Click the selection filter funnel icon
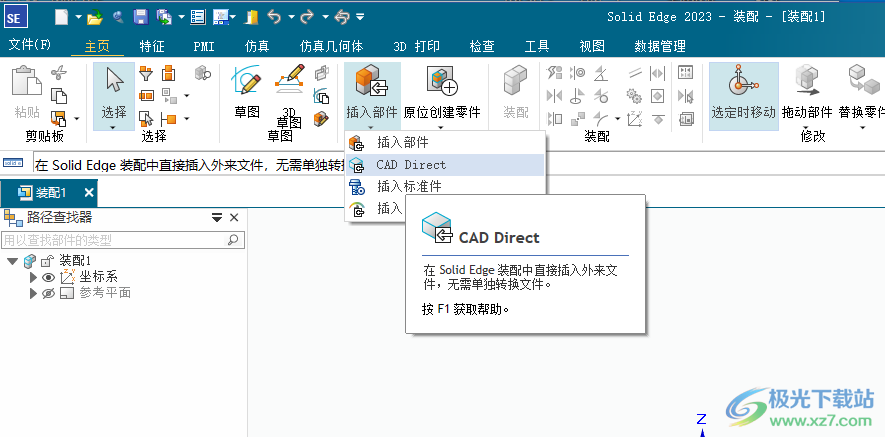The height and width of the screenshot is (437, 885). (146, 73)
